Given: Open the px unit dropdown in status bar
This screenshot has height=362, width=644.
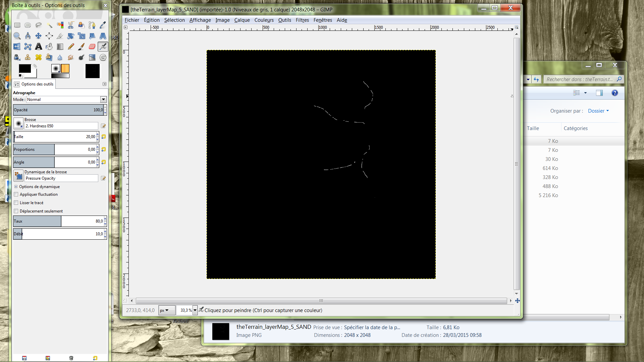Looking at the screenshot, I should coord(167,310).
